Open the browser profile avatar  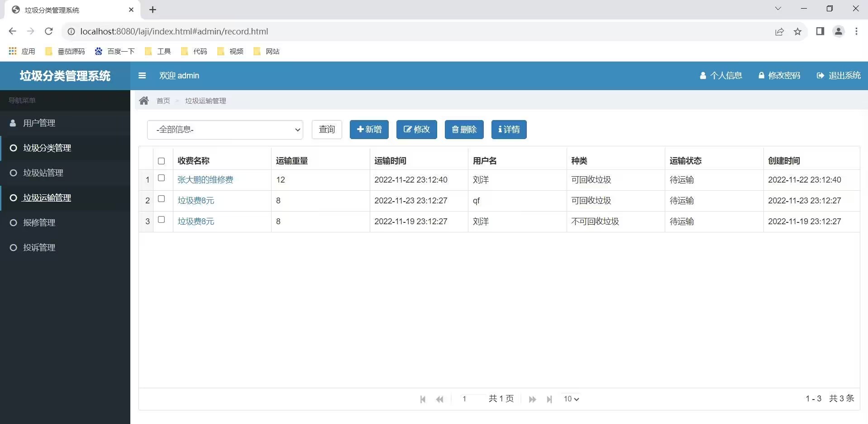point(839,31)
